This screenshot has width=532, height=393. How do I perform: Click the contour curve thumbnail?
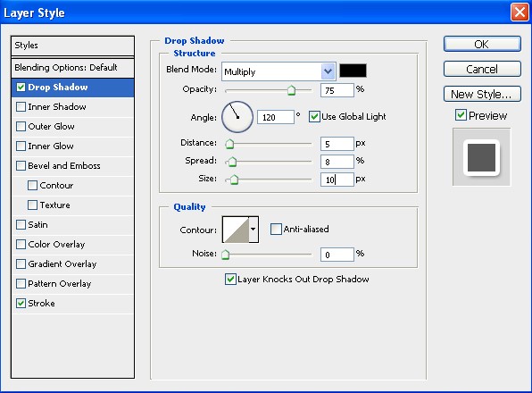tap(237, 230)
